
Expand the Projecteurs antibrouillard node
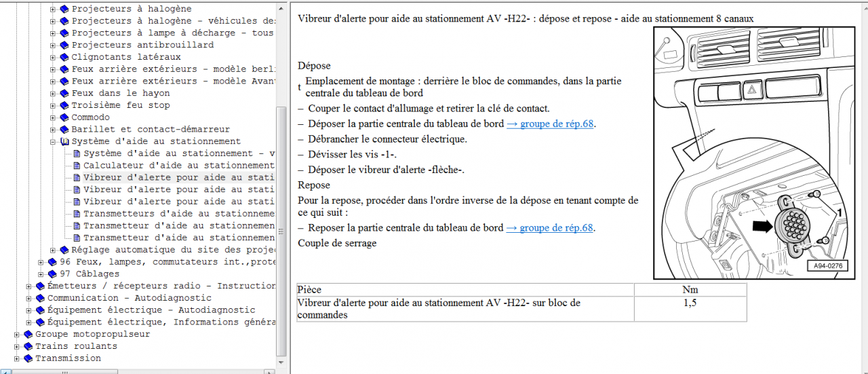54,45
